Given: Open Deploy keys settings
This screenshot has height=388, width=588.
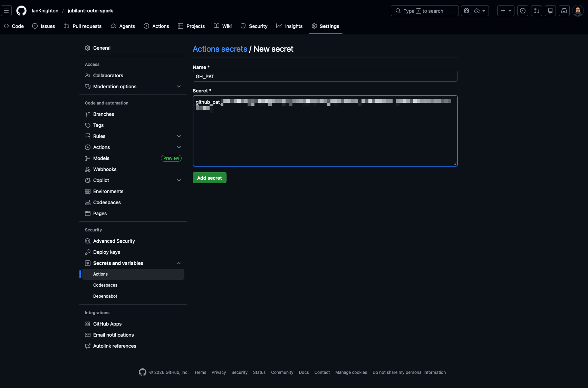Looking at the screenshot, I should (133, 252).
